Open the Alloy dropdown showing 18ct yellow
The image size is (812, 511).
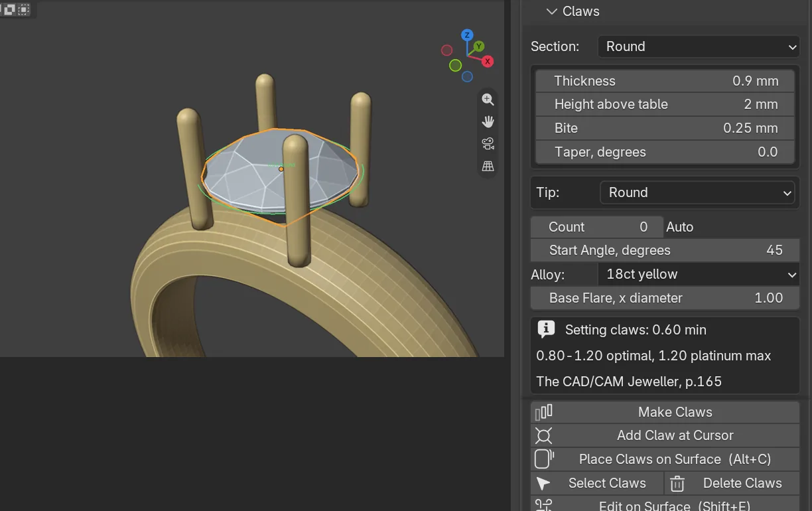pos(699,274)
